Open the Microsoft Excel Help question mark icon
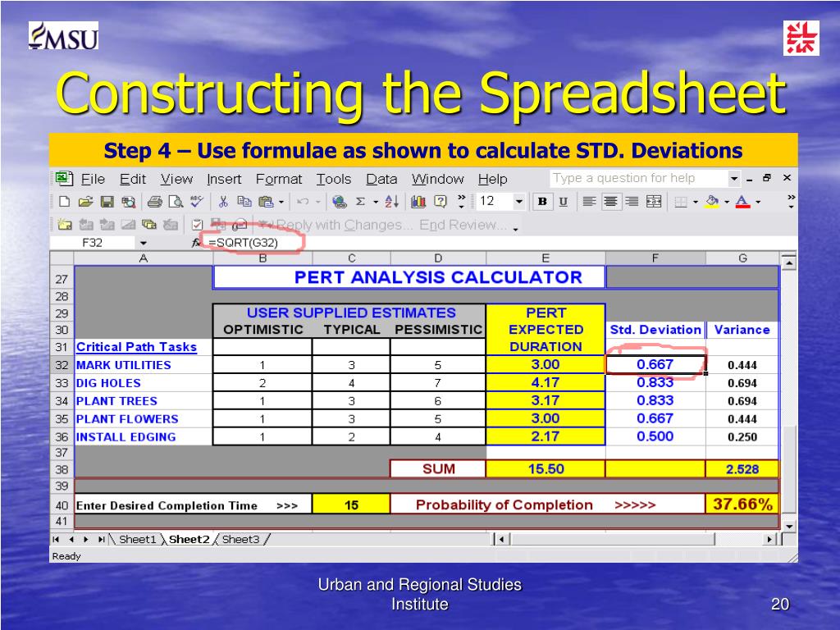The image size is (840, 630). pyautogui.click(x=441, y=202)
